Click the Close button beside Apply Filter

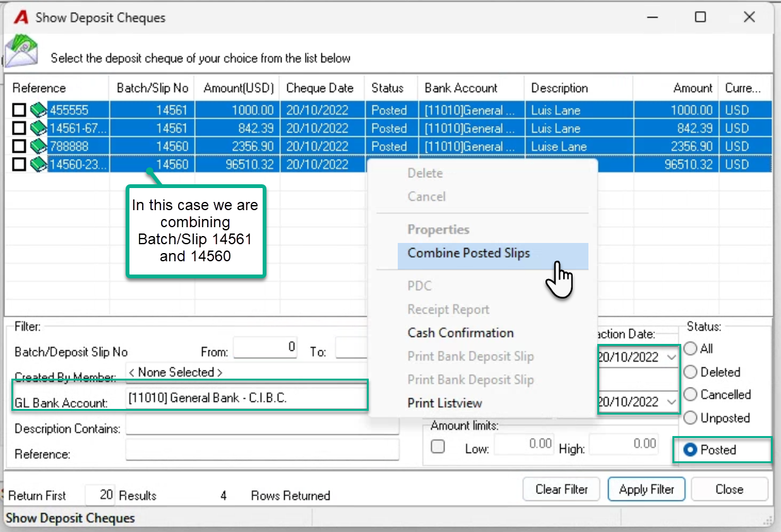729,489
